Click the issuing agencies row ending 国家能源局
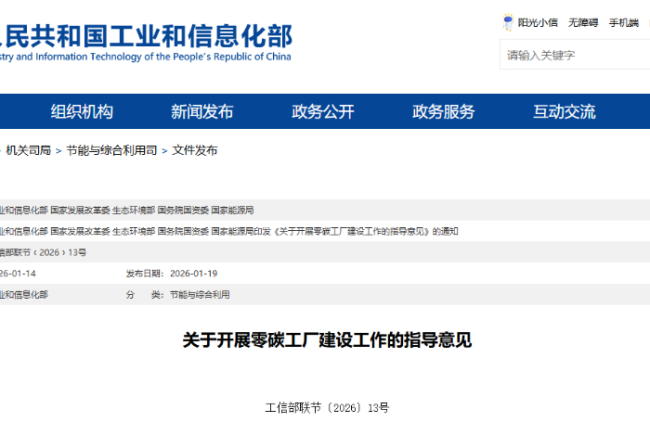The height and width of the screenshot is (435, 650). click(325, 210)
